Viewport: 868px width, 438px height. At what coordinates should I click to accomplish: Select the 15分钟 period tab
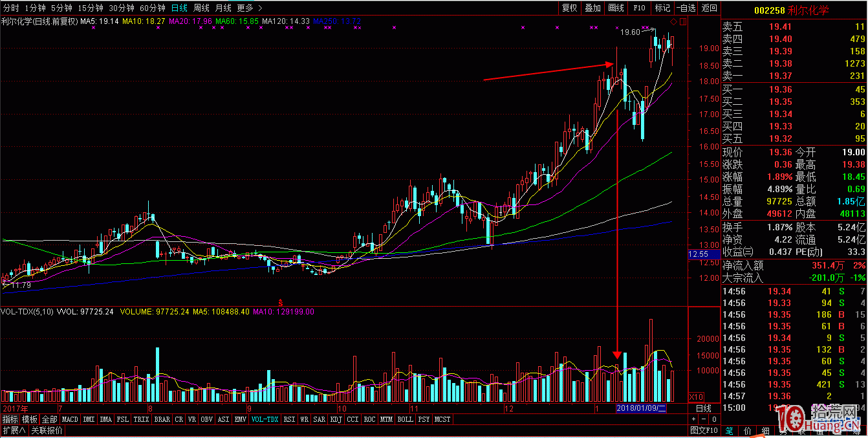(x=90, y=8)
